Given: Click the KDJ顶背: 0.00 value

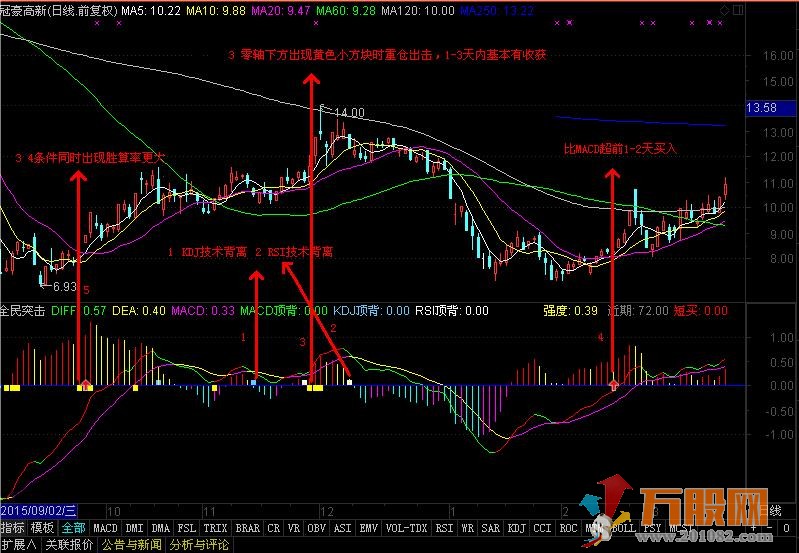Looking at the screenshot, I should pyautogui.click(x=371, y=310).
